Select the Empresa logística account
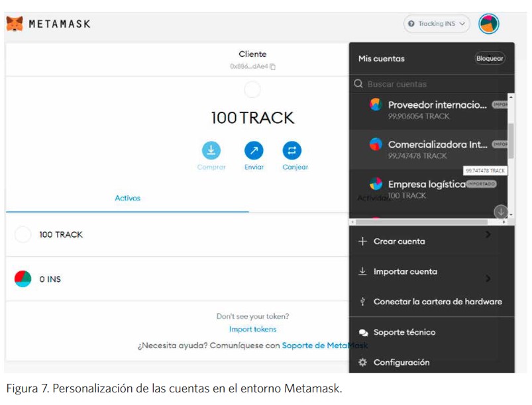 pos(428,189)
